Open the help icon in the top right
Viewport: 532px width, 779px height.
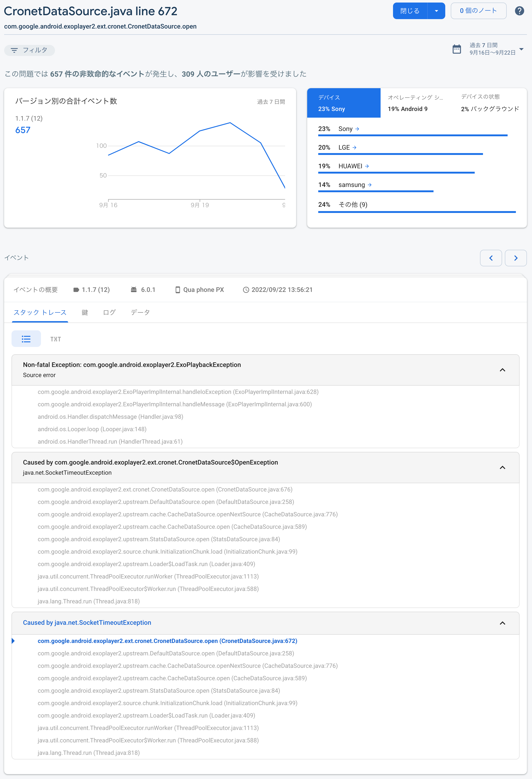tap(520, 10)
